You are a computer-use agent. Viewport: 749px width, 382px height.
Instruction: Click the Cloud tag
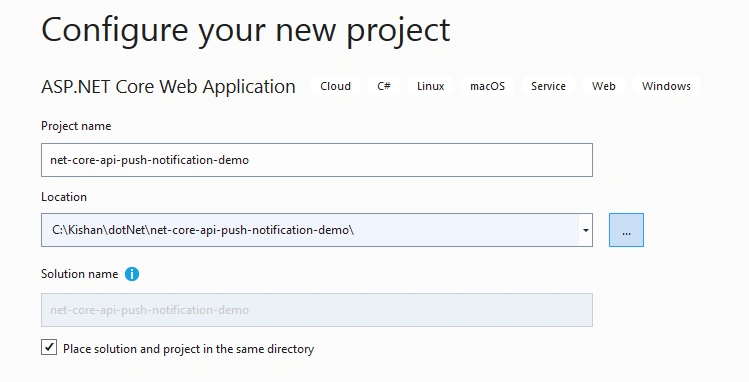point(335,86)
